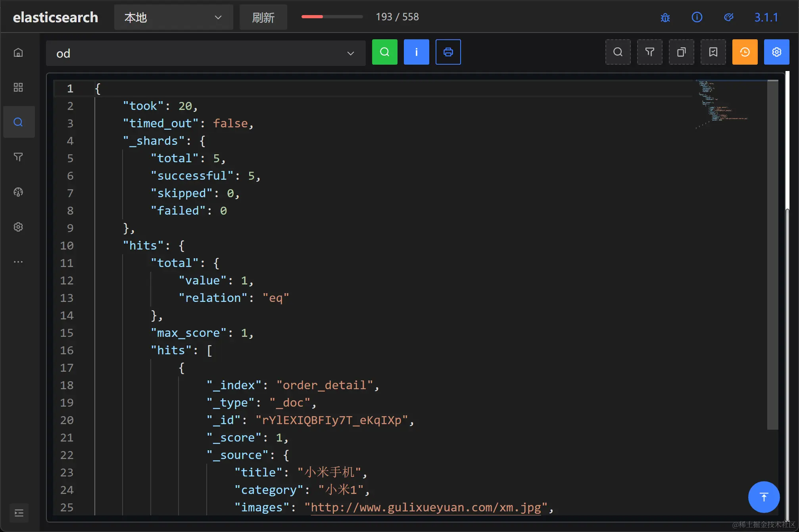
Task: Expand the od index dropdown chevron
Action: 350,53
